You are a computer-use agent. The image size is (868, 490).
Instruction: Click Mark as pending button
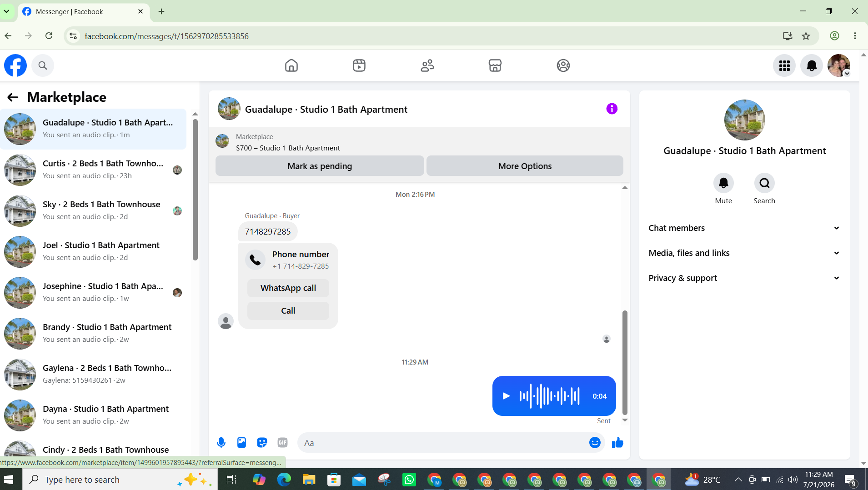[320, 166]
